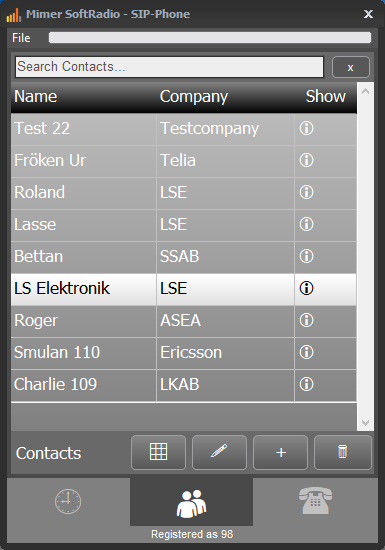Clear search with the x button
Screen dimensions: 385x550
pos(351,67)
